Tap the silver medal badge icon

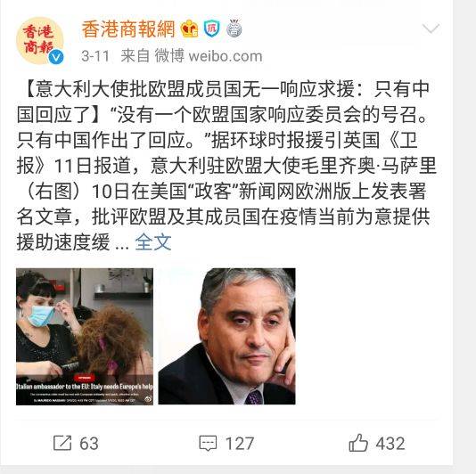pyautogui.click(x=234, y=29)
